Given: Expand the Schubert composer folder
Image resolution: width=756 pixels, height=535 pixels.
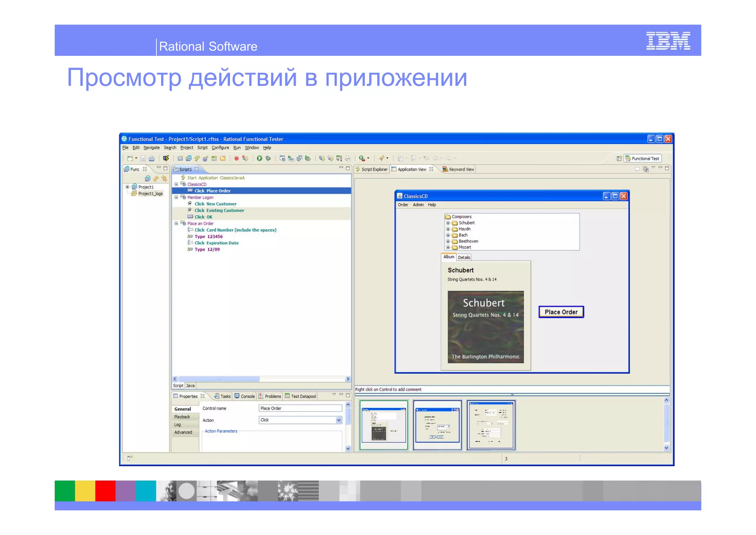Looking at the screenshot, I should 448,223.
